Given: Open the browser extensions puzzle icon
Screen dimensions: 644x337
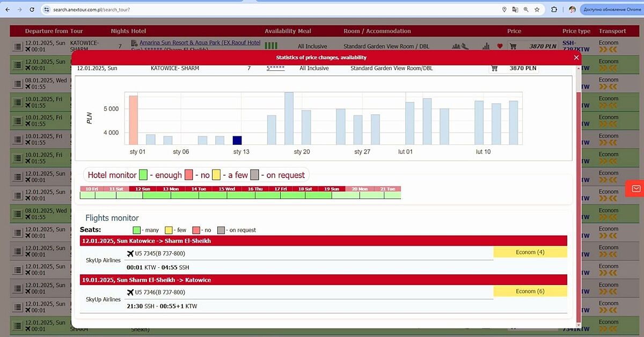Looking at the screenshot, I should point(554,10).
